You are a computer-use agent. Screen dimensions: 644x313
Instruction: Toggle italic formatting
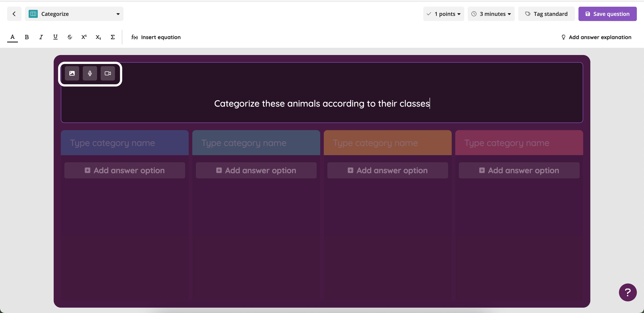[x=41, y=37]
